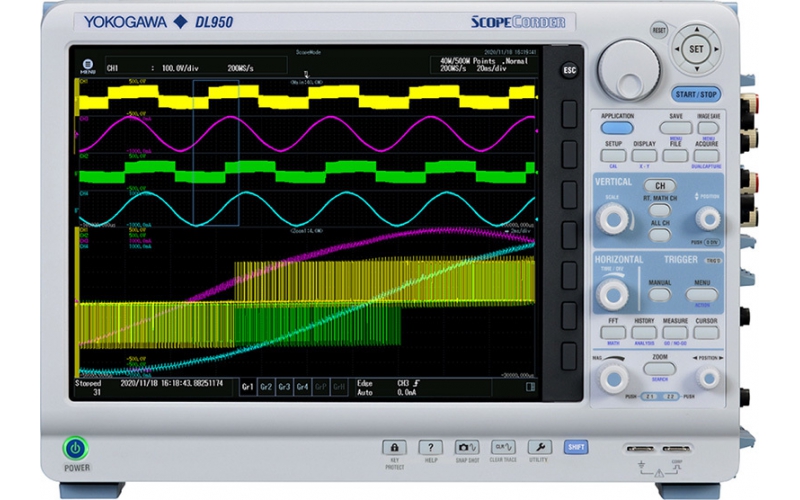Click the zoom POSITION knob
The width and height of the screenshot is (800, 500).
(708, 379)
